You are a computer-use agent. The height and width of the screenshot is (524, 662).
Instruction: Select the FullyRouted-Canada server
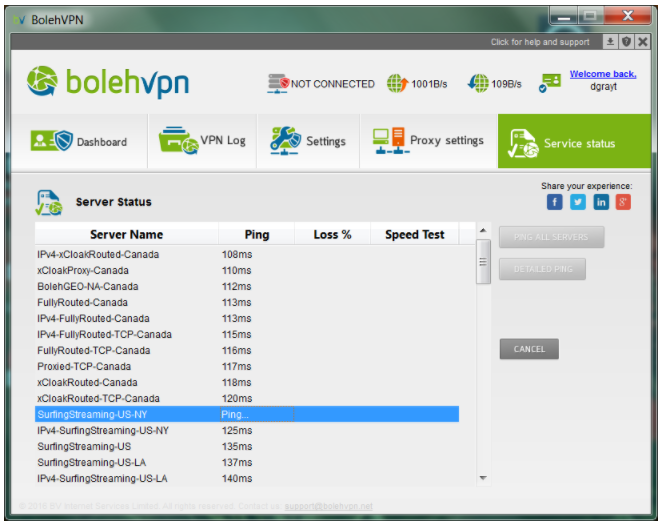[x=247, y=303]
